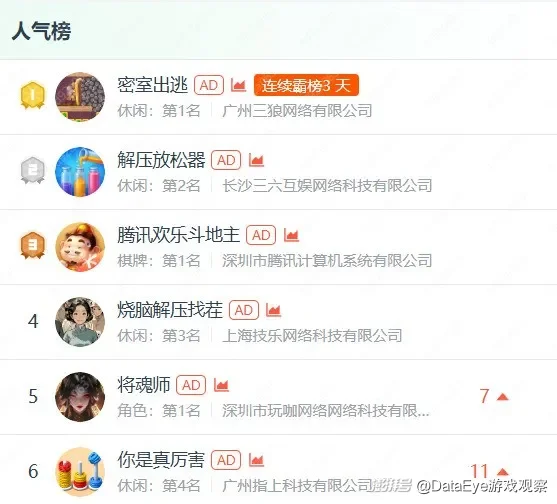This screenshot has width=557, height=504.
Task: Open the 腾讯欢乐斗地主 character avatar
Action: tap(80, 247)
